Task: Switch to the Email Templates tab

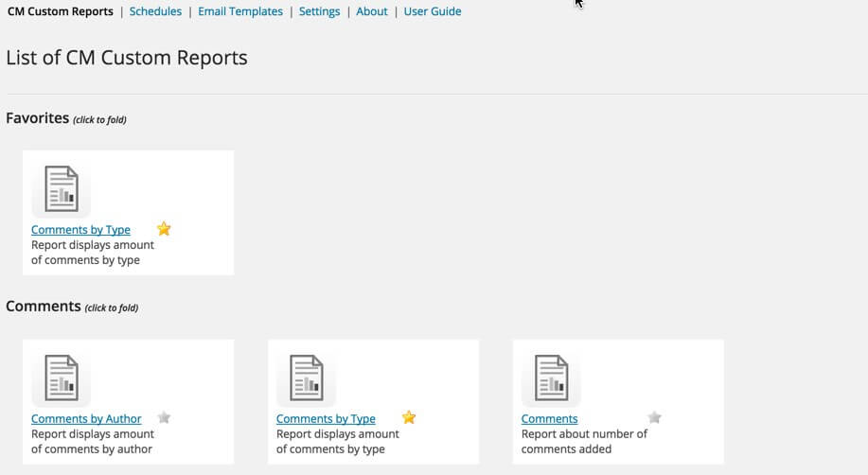Action: [240, 11]
